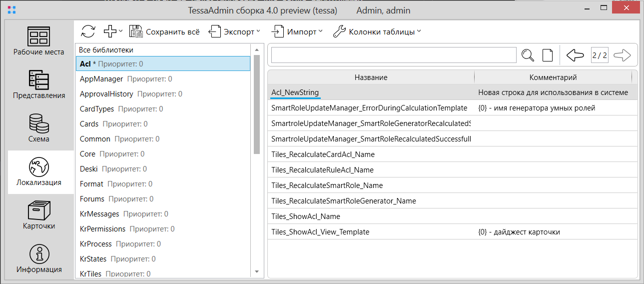The width and height of the screenshot is (644, 284).
Task: Click the next page right arrow
Action: (x=622, y=55)
